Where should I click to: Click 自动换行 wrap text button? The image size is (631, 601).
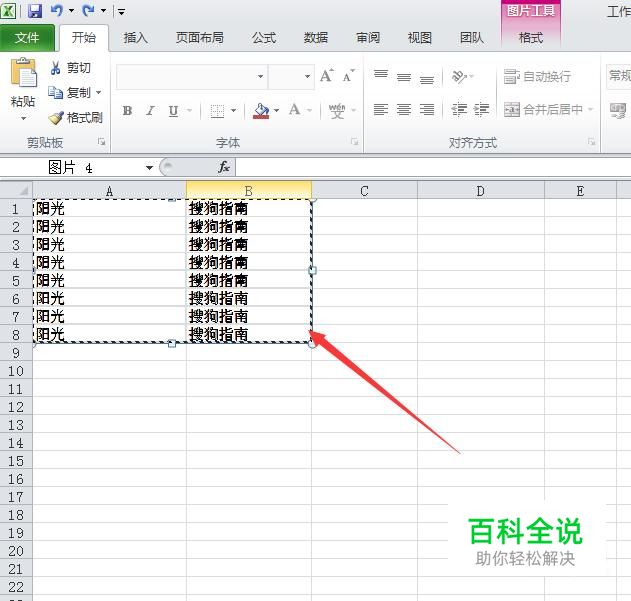tap(537, 76)
